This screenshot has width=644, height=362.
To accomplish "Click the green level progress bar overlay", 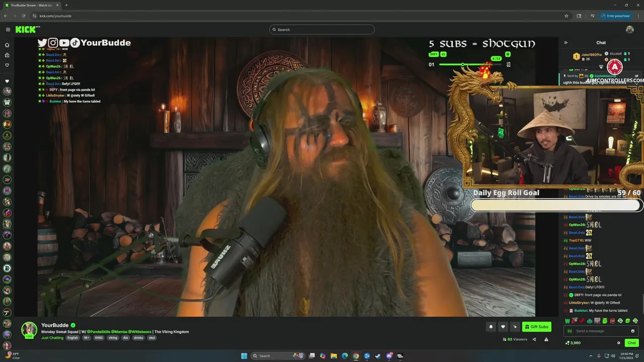I will [471, 65].
